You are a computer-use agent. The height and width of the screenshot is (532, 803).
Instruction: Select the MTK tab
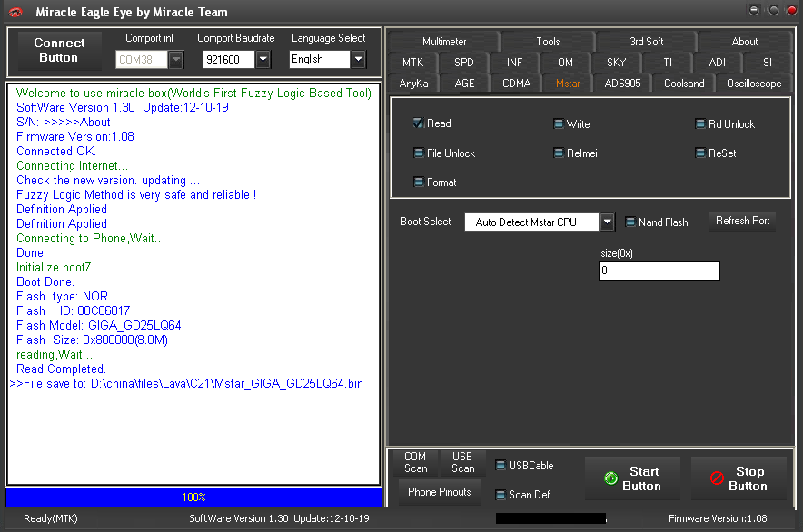click(412, 63)
